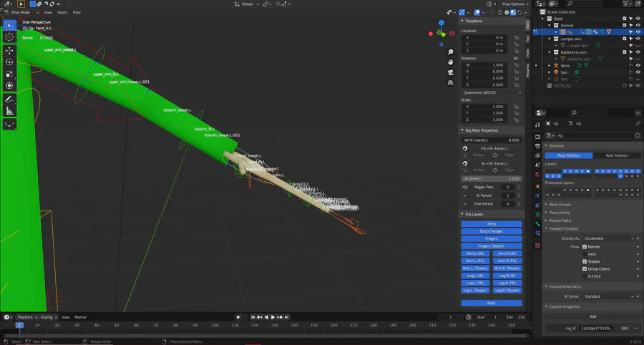Viewport: 644px width, 345px height.
Task: Choose the Scale tool
Action: [9, 74]
